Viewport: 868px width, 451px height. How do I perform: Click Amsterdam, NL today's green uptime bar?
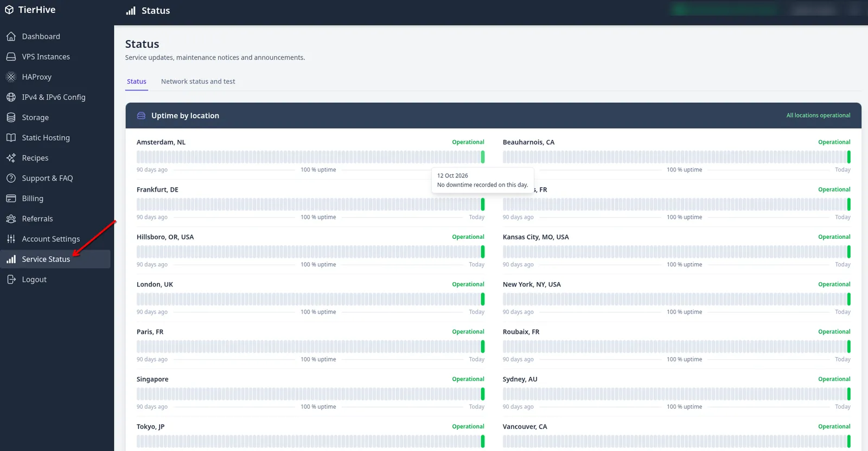click(483, 157)
